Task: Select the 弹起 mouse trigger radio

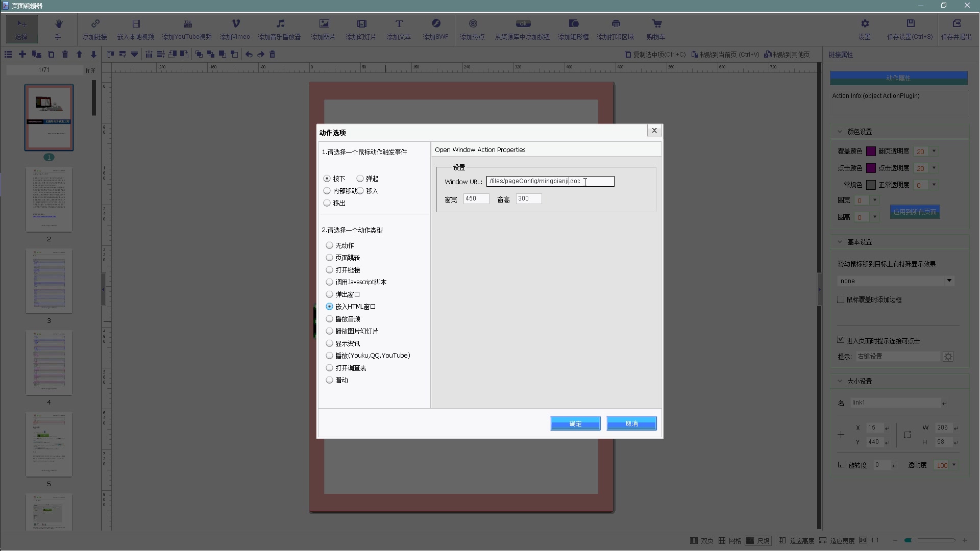Action: point(360,179)
